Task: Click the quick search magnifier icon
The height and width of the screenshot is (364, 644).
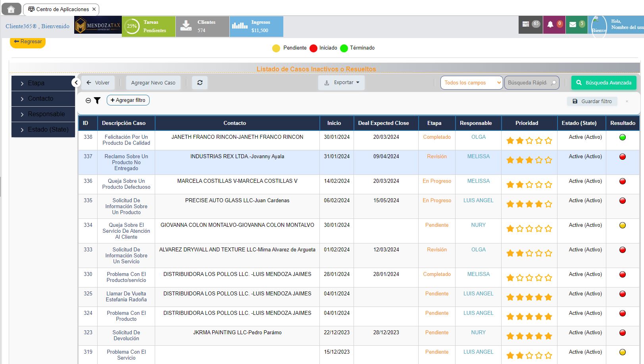Action: click(x=554, y=82)
